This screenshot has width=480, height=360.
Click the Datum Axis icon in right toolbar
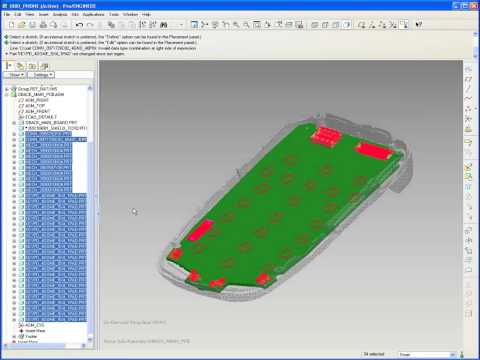point(469,89)
